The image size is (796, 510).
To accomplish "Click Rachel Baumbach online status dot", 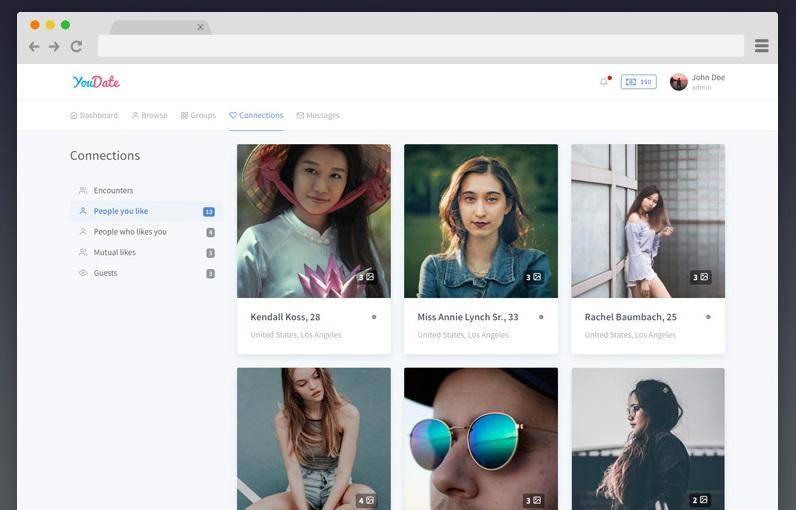I will point(708,317).
